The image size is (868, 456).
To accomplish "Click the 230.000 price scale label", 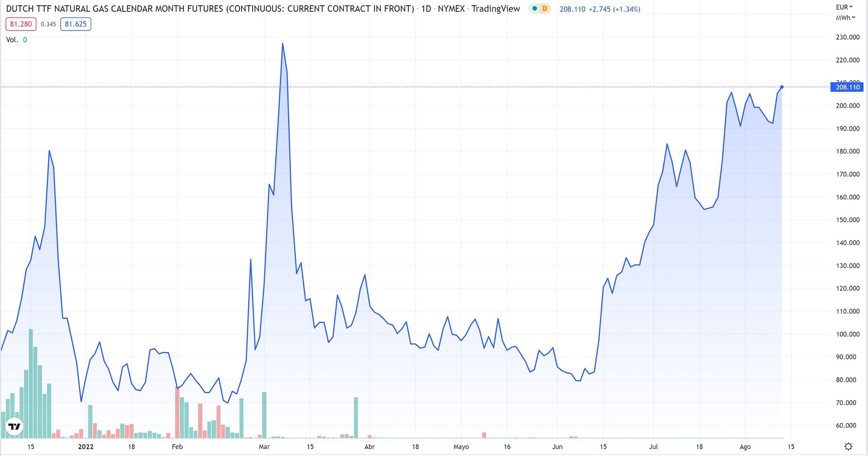I will (847, 37).
